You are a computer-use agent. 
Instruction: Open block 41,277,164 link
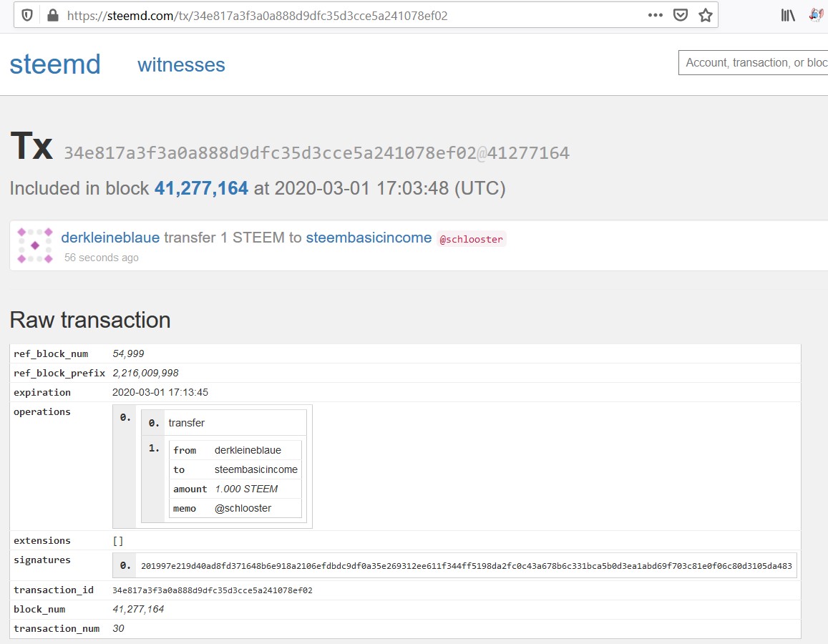point(201,188)
